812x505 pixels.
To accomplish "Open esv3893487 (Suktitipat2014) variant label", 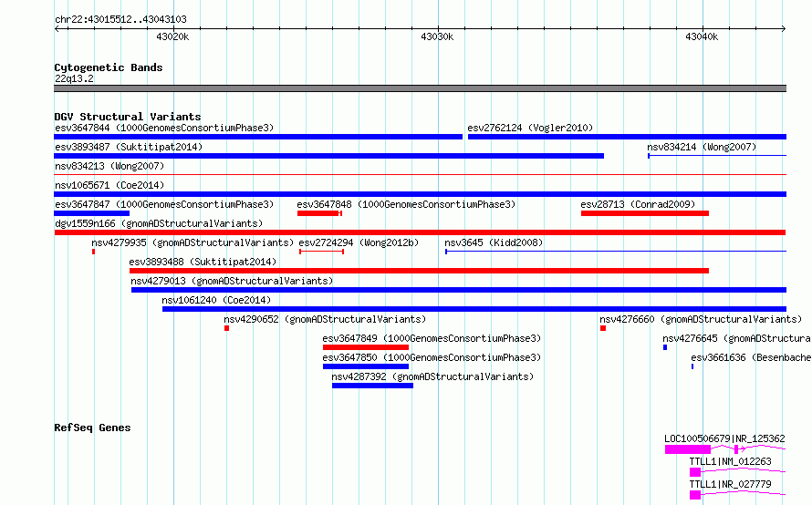I will coord(129,147).
